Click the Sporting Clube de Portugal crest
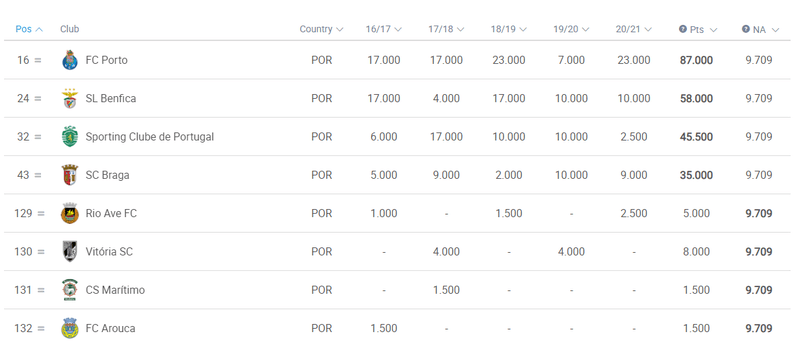800x361 pixels. point(70,137)
